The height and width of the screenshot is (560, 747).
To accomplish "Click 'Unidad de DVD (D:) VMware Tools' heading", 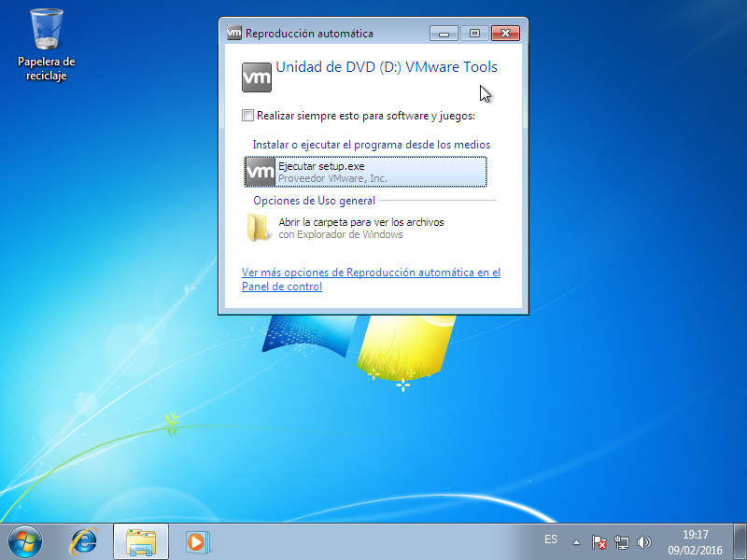I will click(387, 67).
